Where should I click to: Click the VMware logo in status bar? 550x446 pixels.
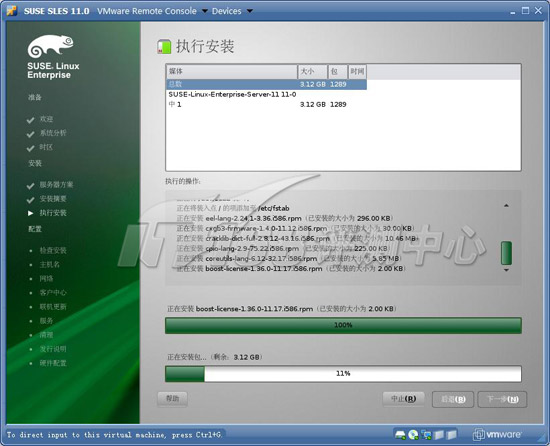(497, 435)
